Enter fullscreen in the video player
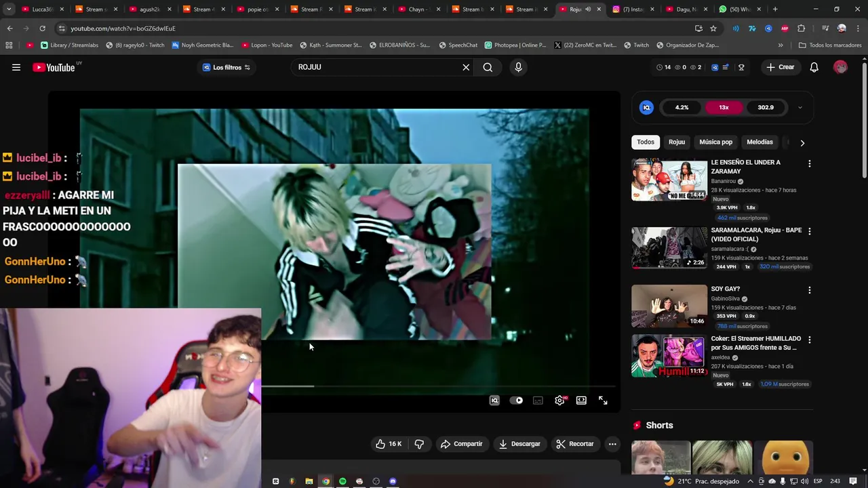This screenshot has height=488, width=868. click(x=603, y=401)
